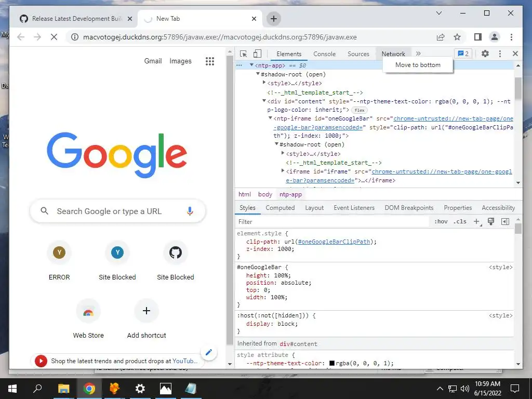Expand the iframe id iframe node
This screenshot has width=532, height=399.
(283, 170)
